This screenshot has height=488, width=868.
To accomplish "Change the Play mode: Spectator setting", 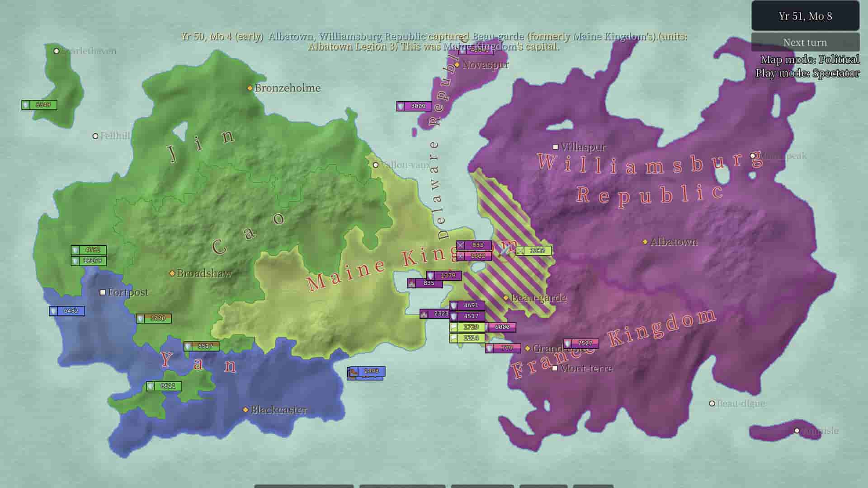I will 807,73.
